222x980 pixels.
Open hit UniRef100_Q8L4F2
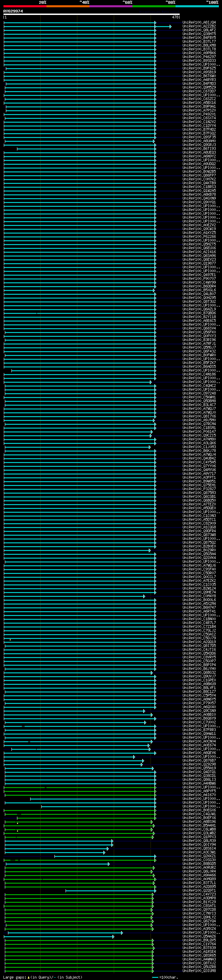199,30
